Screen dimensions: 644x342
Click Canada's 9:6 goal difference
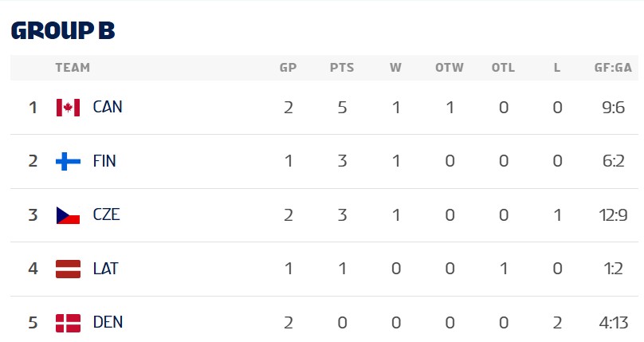pos(613,107)
